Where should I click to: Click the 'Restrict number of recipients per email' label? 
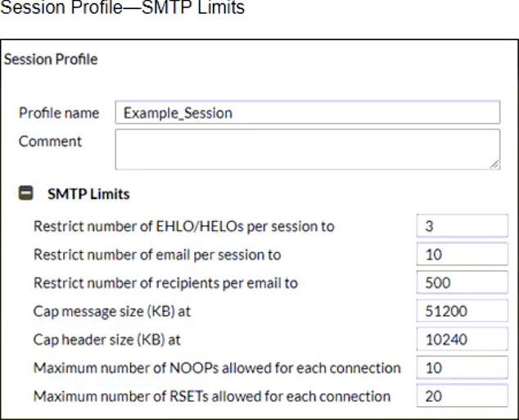click(166, 283)
